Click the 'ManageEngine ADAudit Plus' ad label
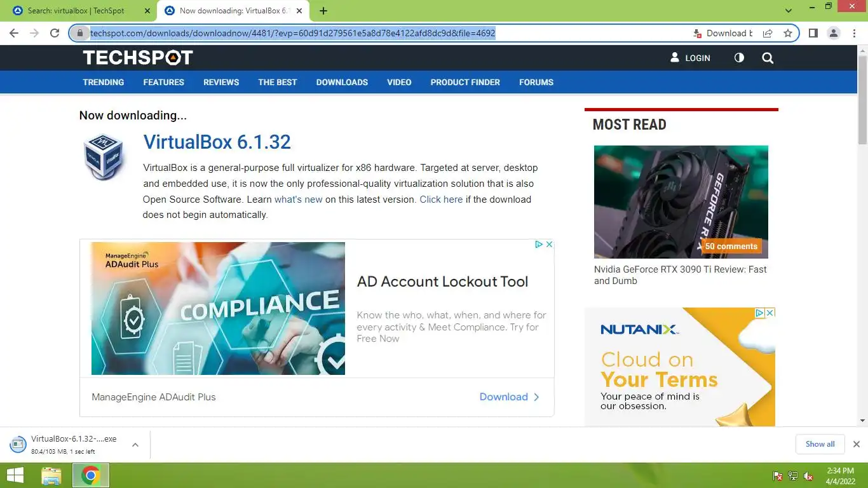The width and height of the screenshot is (868, 488). coord(154,397)
